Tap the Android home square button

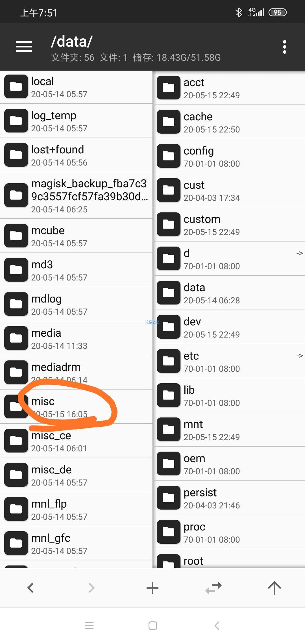pos(153,626)
